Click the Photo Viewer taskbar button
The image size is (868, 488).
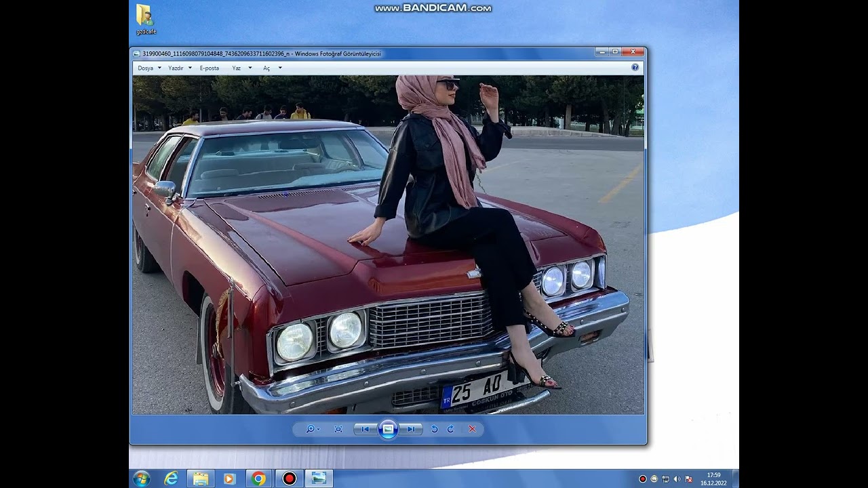319,479
